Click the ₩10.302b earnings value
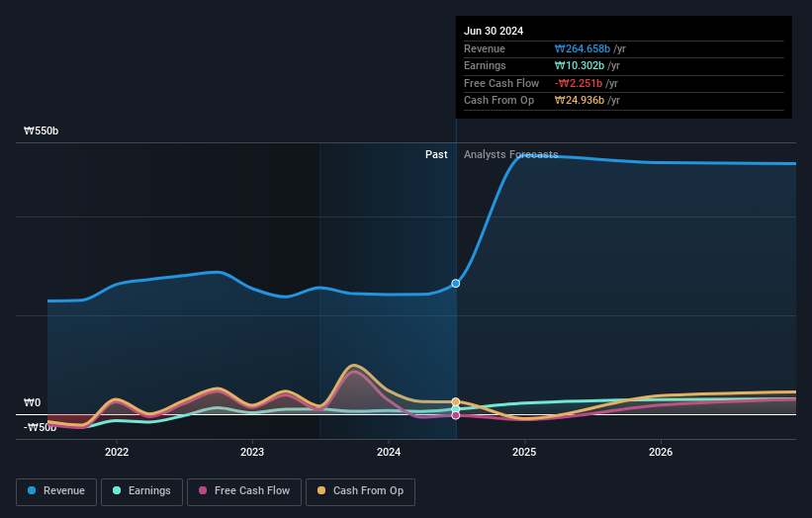This screenshot has width=812, height=518. pyautogui.click(x=579, y=65)
